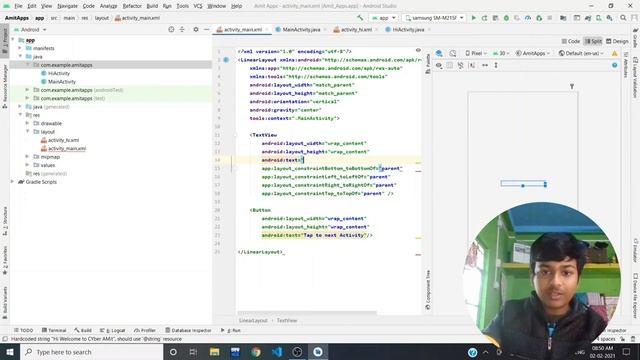Open the TODO tool window
The width and height of the screenshot is (640, 360).
pyautogui.click(x=24, y=330)
